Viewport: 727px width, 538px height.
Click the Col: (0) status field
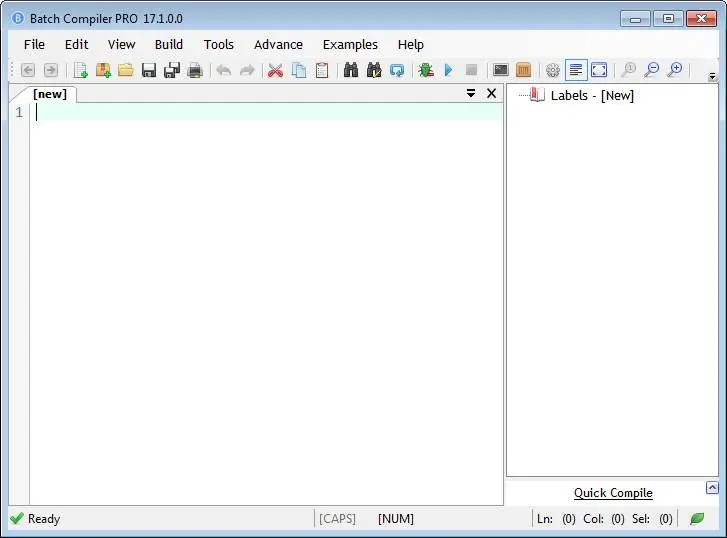pyautogui.click(x=604, y=519)
